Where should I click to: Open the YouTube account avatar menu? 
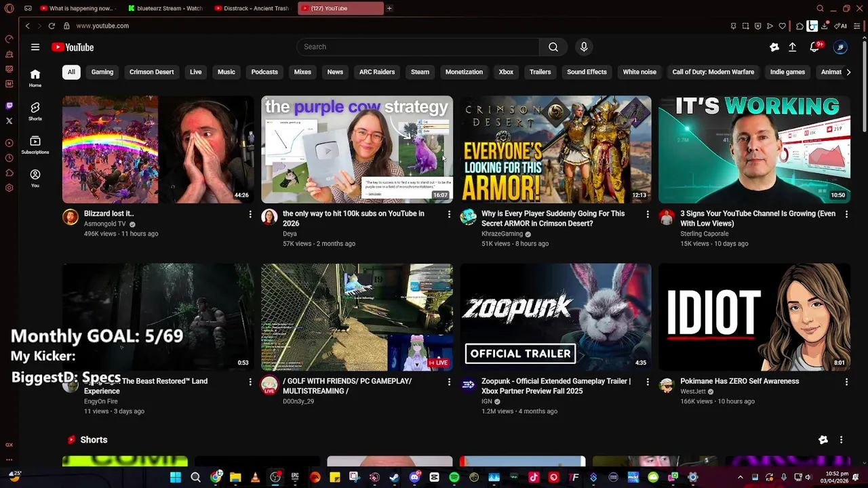click(x=841, y=47)
